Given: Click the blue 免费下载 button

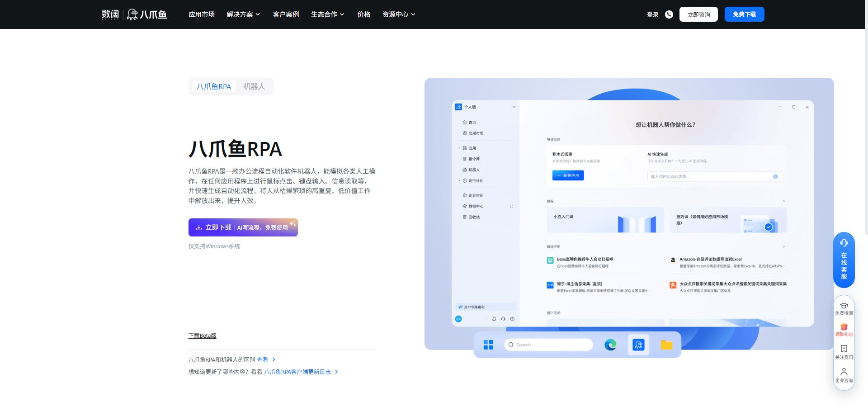Looking at the screenshot, I should click(744, 14).
